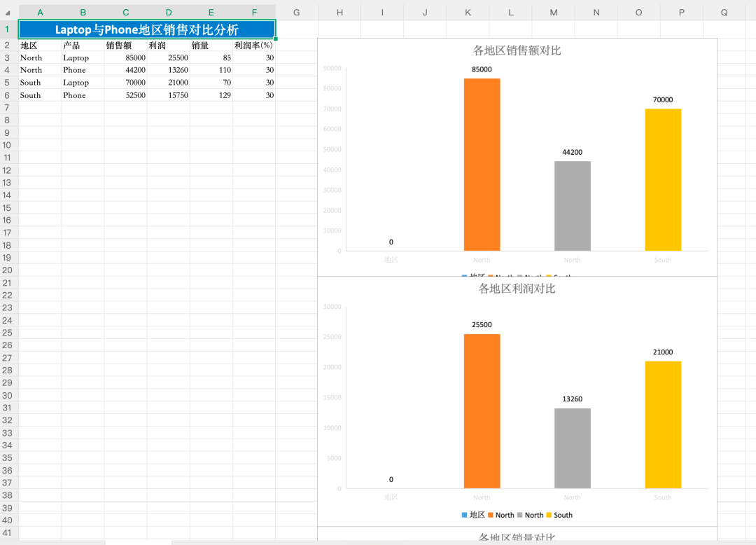
Task: Select the cell with sales value 52500
Action: click(126, 95)
